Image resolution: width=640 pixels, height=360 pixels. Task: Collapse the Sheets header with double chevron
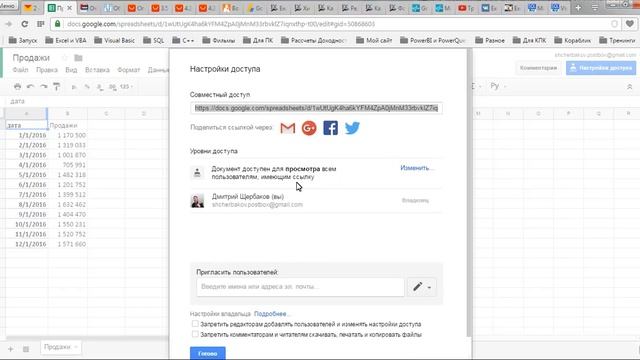pyautogui.click(x=629, y=87)
